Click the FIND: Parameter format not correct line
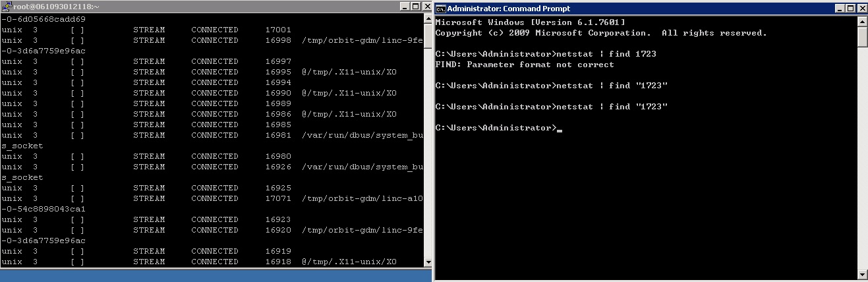Screen dimensions: 868x282 tap(525, 65)
